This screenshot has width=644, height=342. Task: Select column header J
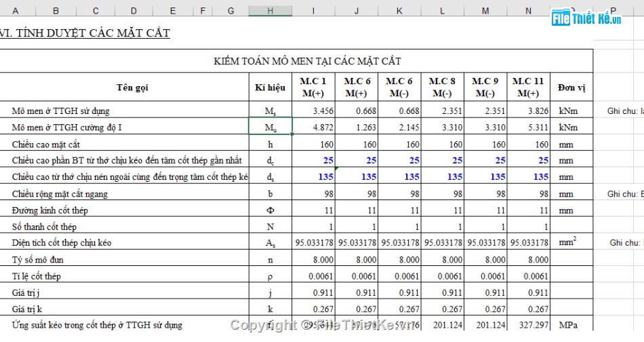[357, 11]
